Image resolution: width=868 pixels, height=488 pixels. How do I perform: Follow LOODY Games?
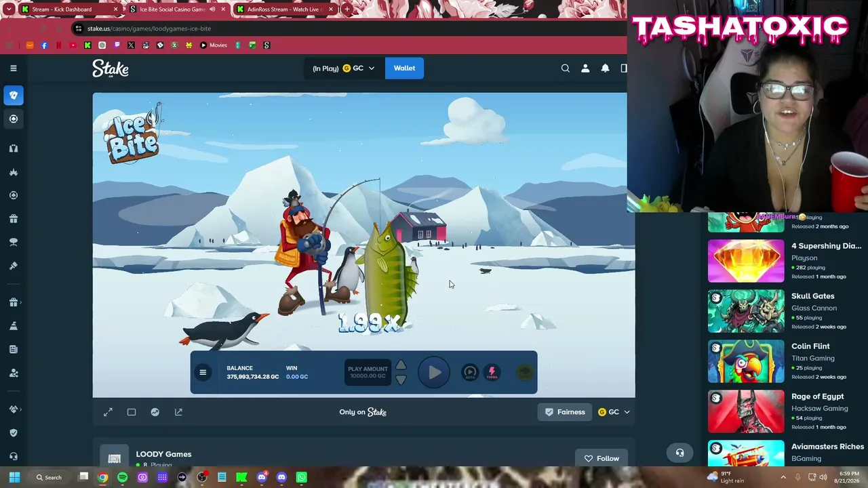pos(602,458)
